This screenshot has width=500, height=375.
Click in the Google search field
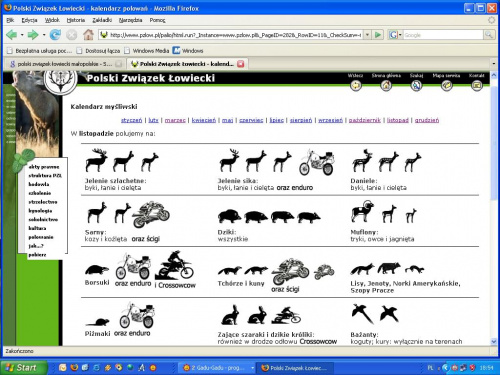[443, 35]
